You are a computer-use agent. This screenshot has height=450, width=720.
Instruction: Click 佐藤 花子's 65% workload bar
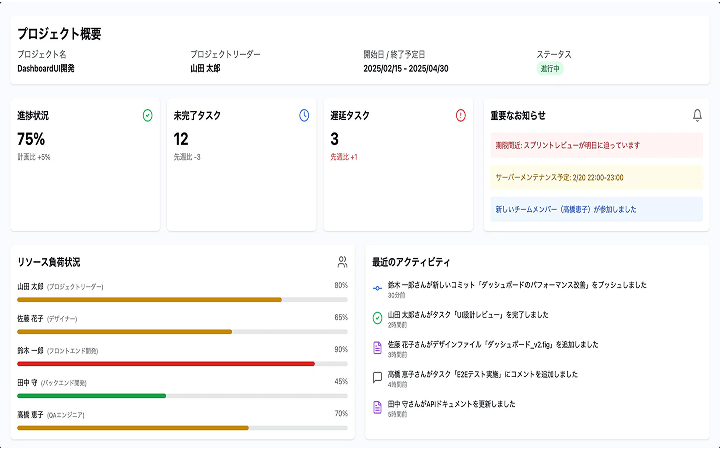(182, 332)
